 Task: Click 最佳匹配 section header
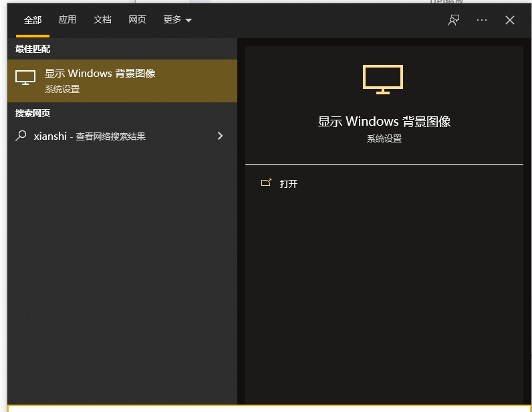33,49
